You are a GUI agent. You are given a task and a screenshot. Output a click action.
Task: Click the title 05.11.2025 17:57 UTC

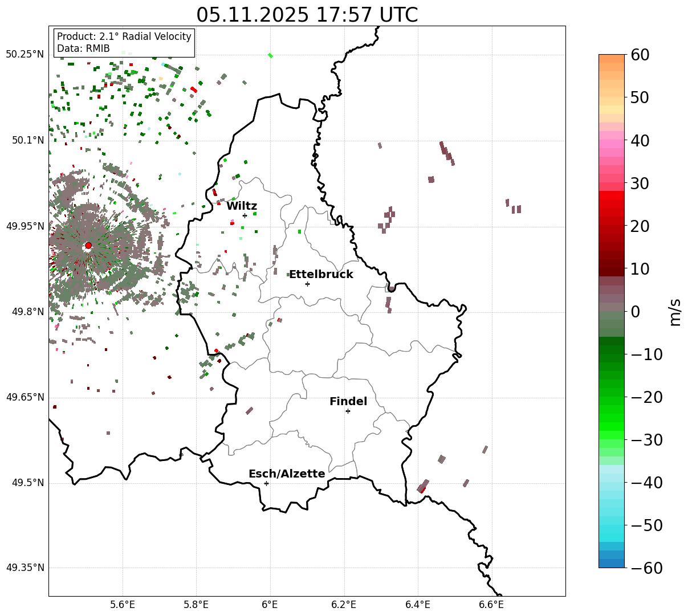point(307,15)
